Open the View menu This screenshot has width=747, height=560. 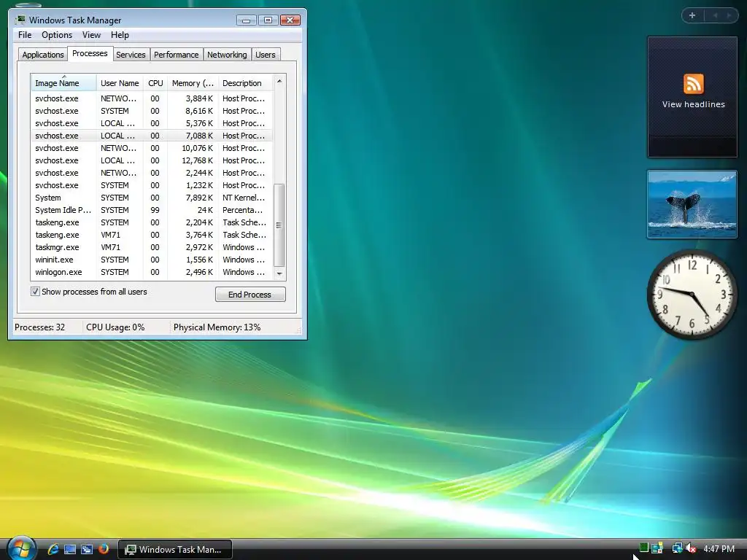click(91, 35)
